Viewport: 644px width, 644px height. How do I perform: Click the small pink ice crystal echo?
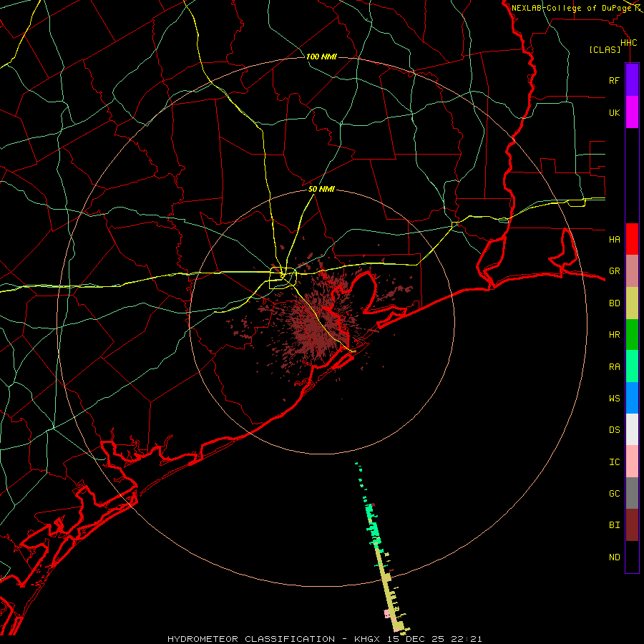pyautogui.click(x=387, y=614)
